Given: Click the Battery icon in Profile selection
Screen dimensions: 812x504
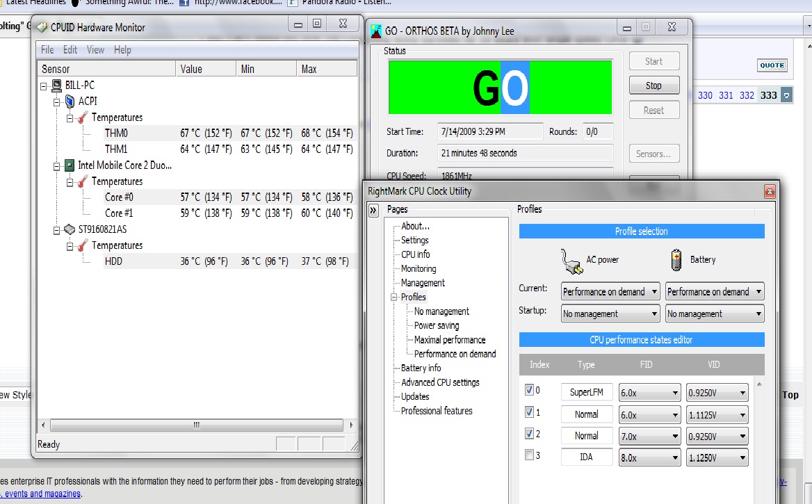Looking at the screenshot, I should (x=676, y=260).
